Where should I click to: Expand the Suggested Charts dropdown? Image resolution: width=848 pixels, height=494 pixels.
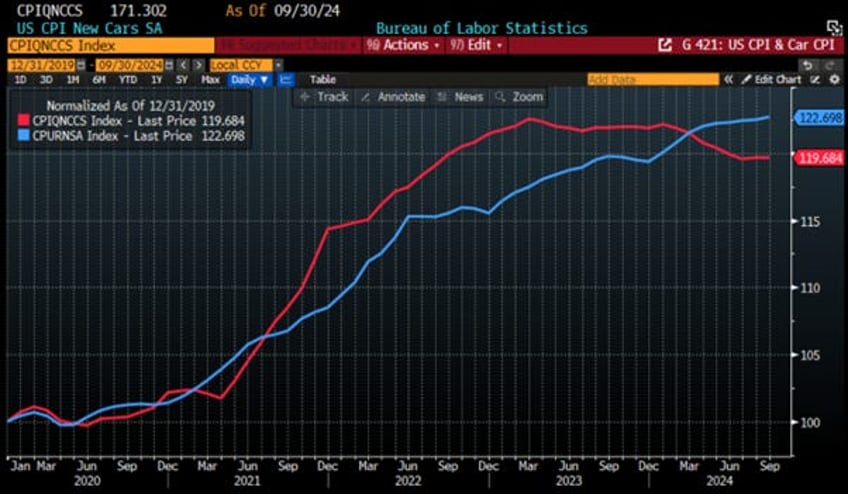tap(287, 45)
